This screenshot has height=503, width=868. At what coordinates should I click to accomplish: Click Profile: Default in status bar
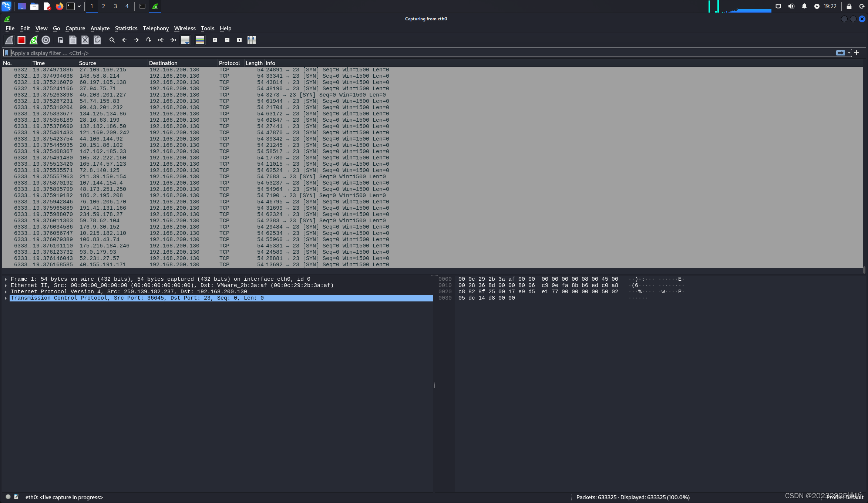pos(845,497)
